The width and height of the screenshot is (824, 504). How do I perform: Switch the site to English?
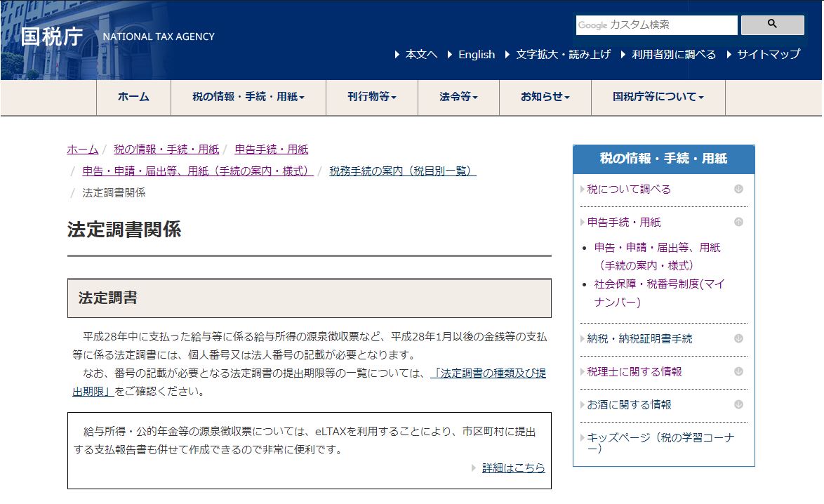click(477, 54)
